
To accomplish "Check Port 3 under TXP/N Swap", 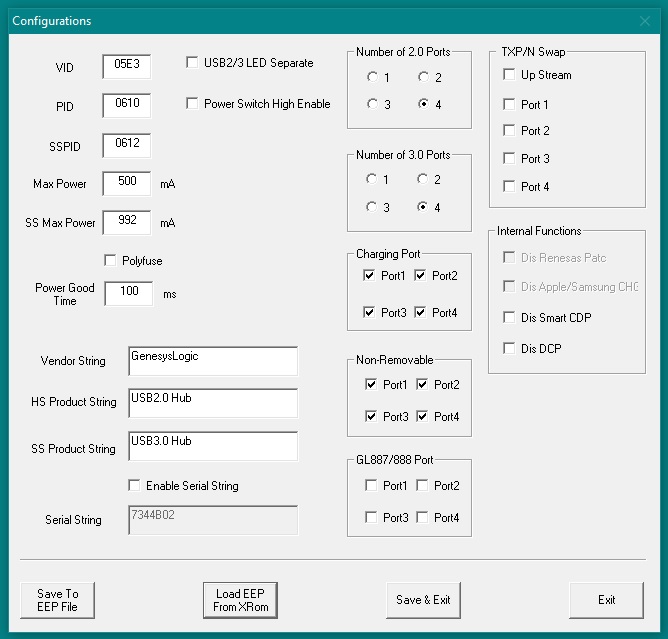I will pyautogui.click(x=510, y=158).
